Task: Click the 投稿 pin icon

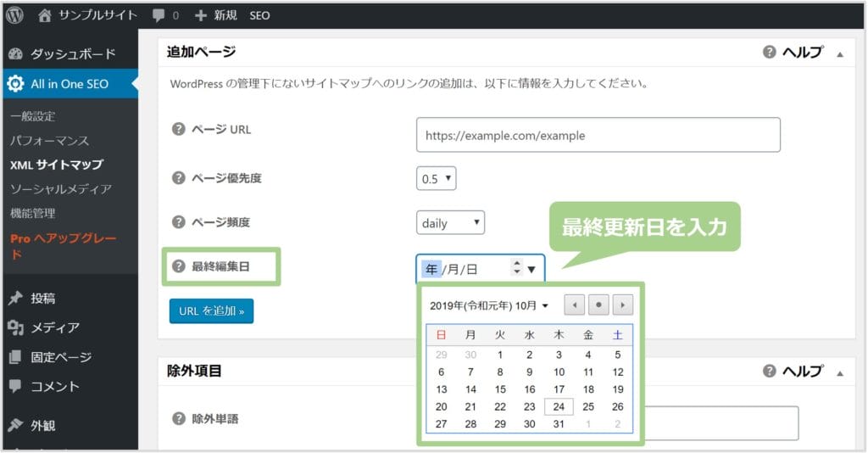Action: coord(15,298)
